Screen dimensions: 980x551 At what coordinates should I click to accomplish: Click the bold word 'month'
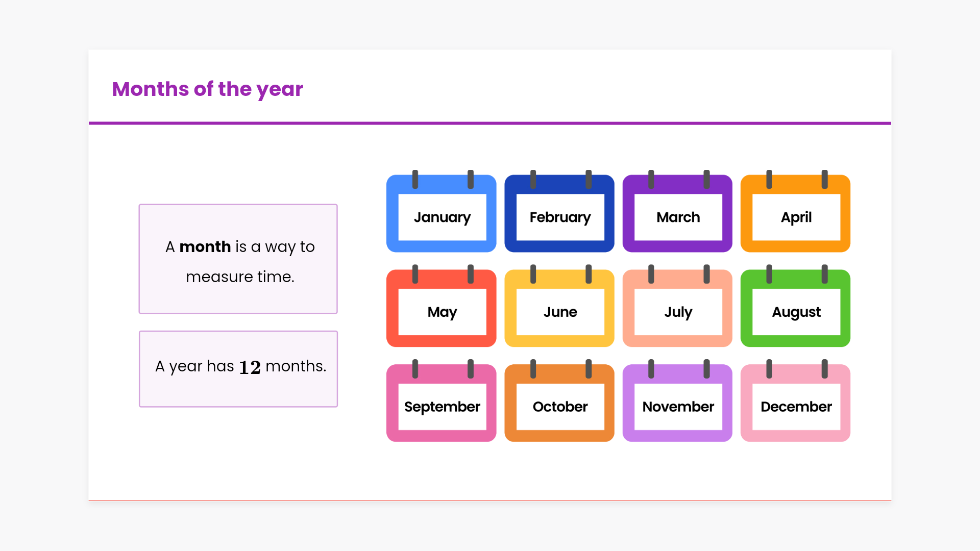(x=205, y=247)
